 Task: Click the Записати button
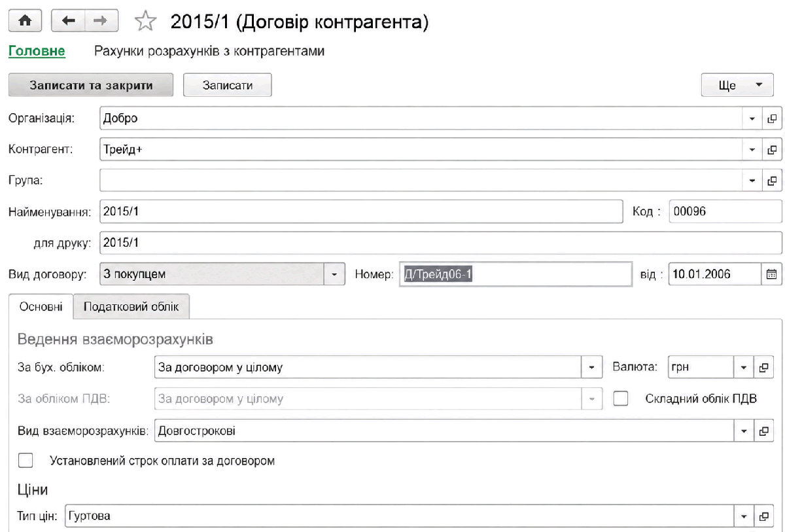pos(228,86)
